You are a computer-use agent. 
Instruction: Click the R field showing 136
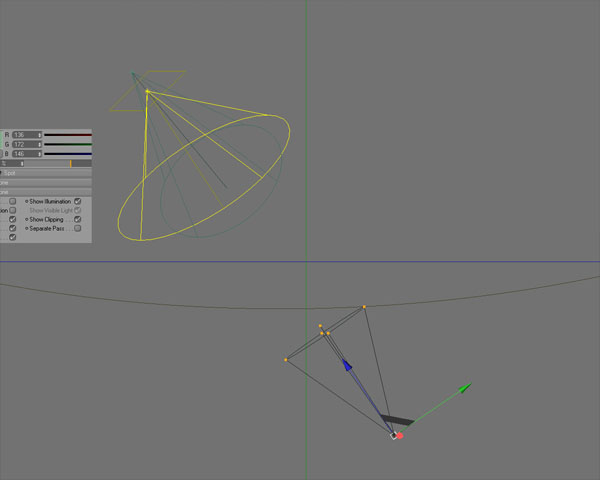(27, 135)
